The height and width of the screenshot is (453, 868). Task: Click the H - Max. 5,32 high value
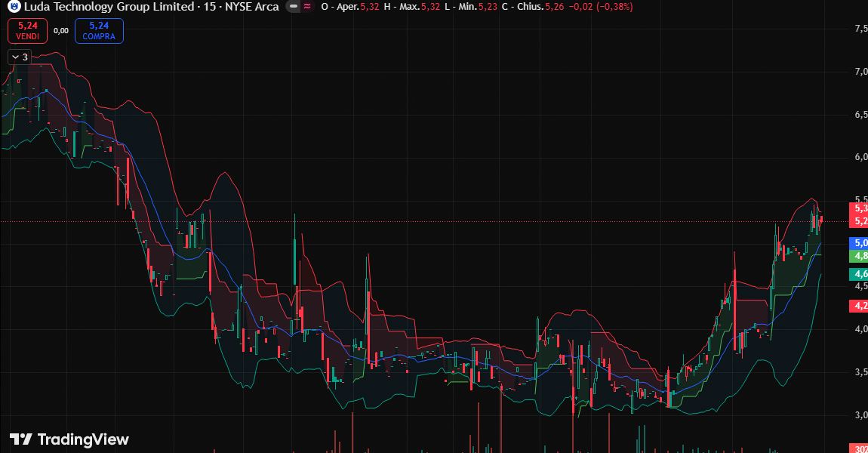pyautogui.click(x=412, y=7)
